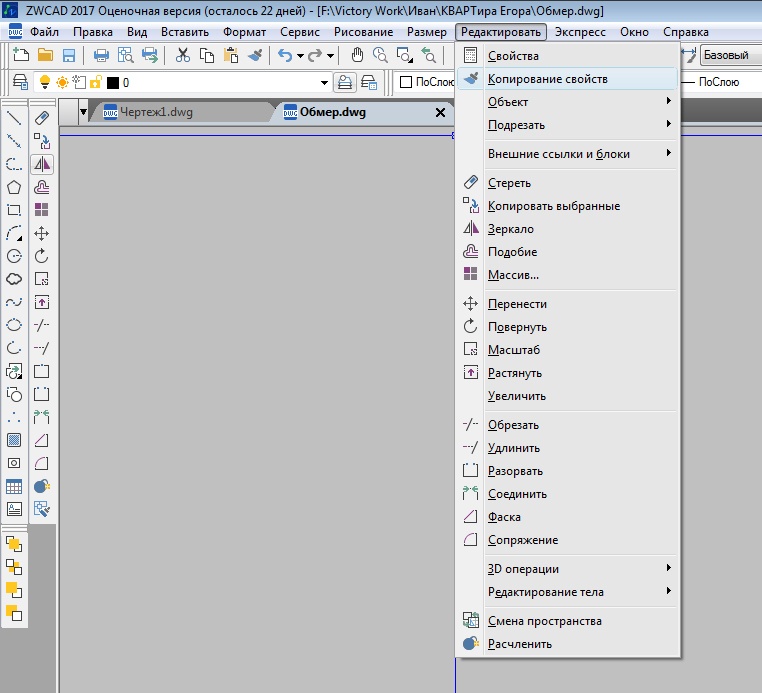
Task: Toggle layer 0 lock padlock icon
Action: tap(96, 82)
